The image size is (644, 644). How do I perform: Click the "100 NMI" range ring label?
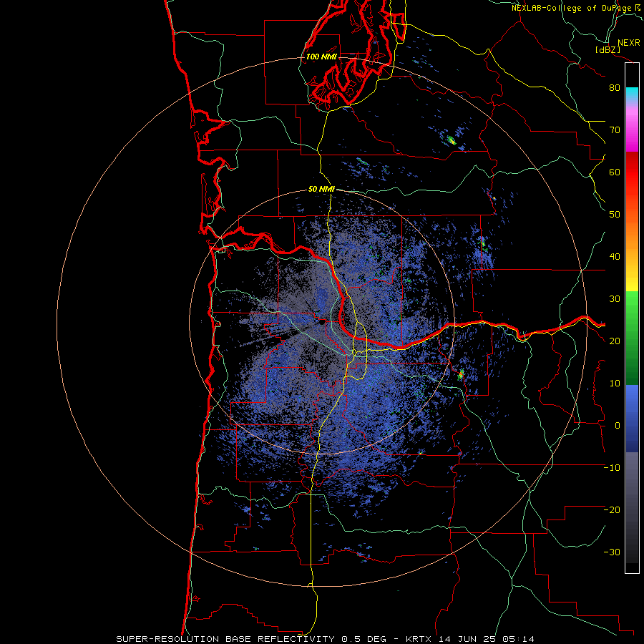(321, 57)
